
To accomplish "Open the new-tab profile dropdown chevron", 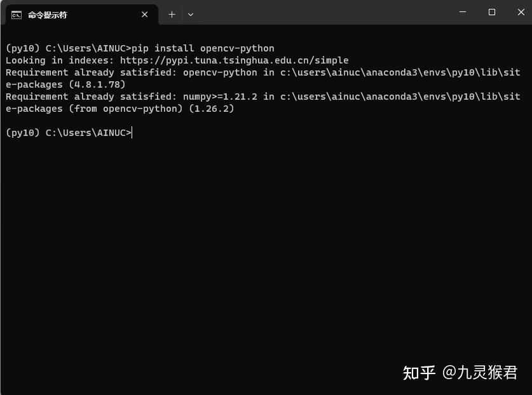I will pos(190,14).
